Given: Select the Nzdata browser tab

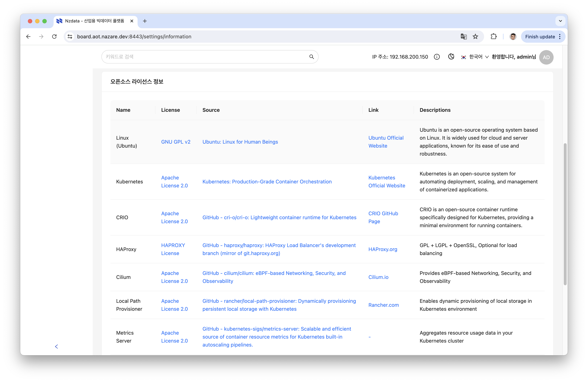Looking at the screenshot, I should [95, 21].
